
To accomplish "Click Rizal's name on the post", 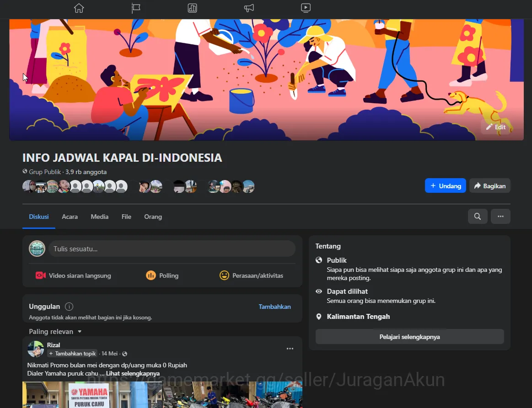I will point(53,345).
